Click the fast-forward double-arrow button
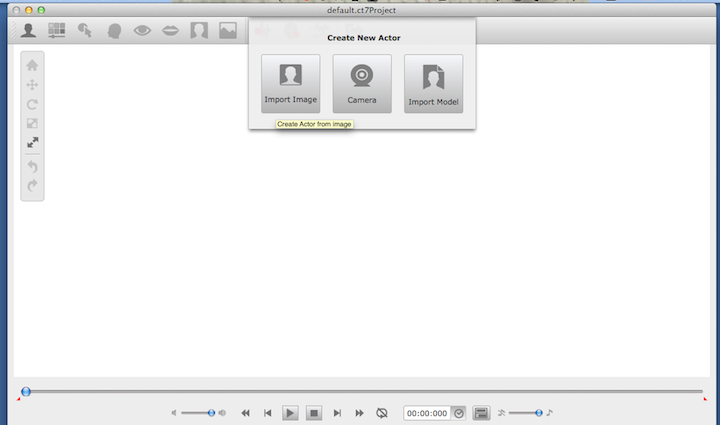 tap(360, 413)
